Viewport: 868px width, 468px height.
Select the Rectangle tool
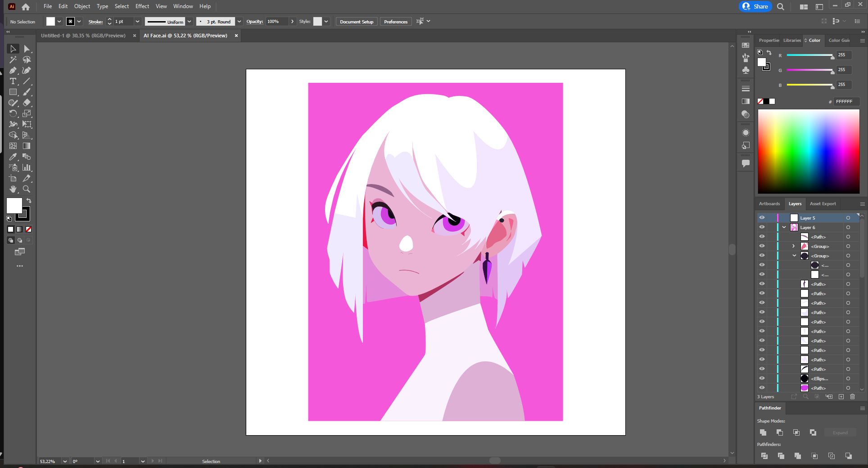[x=13, y=92]
